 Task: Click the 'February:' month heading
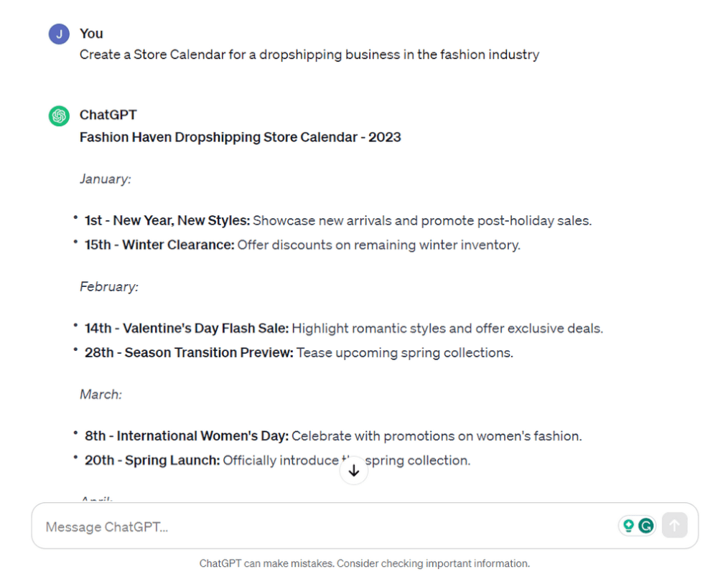[109, 287]
